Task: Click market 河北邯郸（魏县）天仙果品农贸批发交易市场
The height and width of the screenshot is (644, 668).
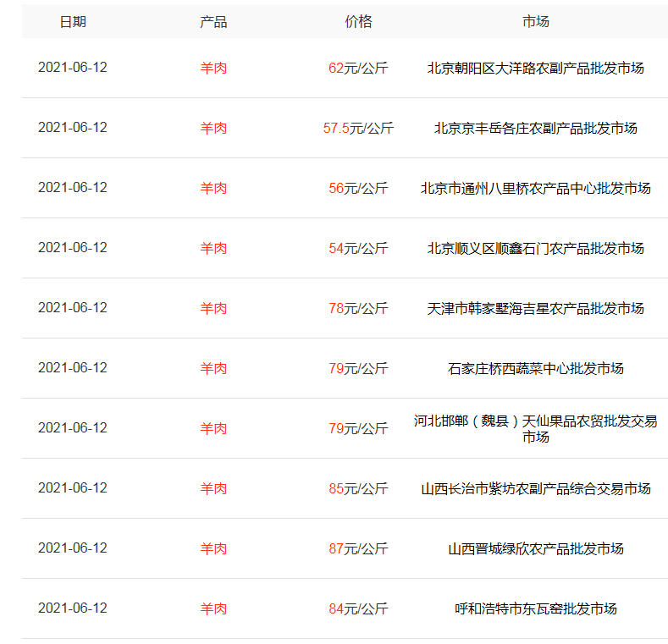Action: tap(536, 428)
